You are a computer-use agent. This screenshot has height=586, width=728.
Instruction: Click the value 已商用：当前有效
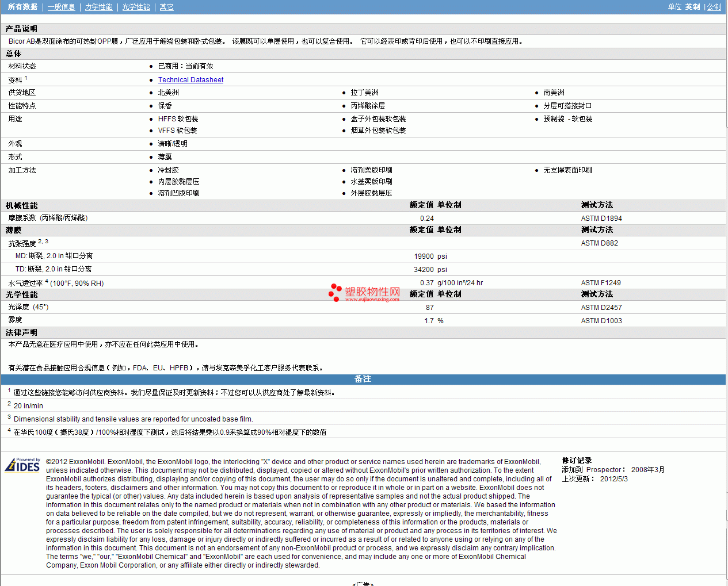[185, 66]
